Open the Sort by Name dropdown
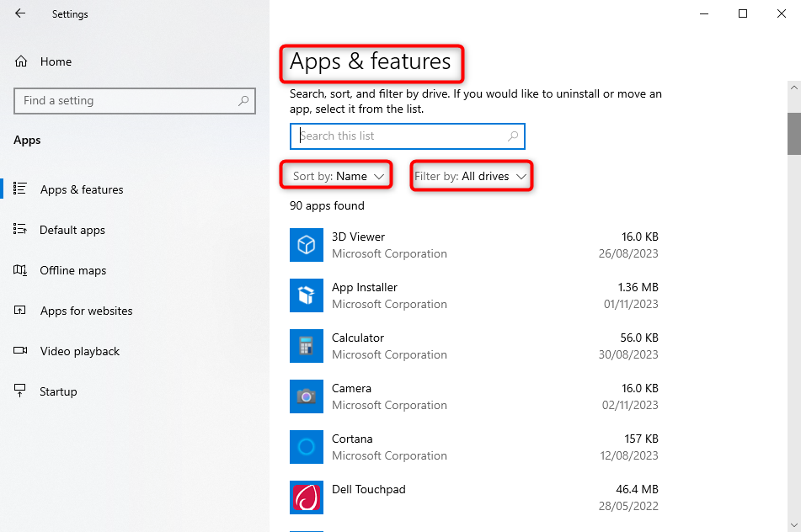Screen dimensions: 801x532 [x=337, y=176]
